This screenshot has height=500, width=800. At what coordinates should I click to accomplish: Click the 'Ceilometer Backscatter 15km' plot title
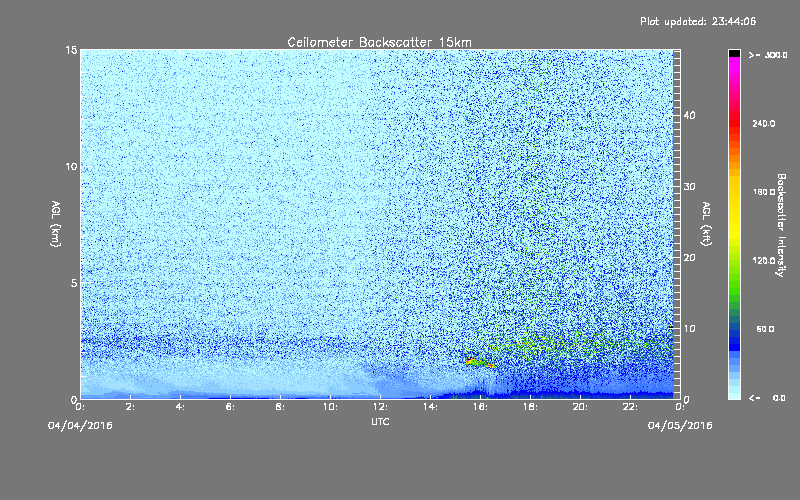click(379, 42)
